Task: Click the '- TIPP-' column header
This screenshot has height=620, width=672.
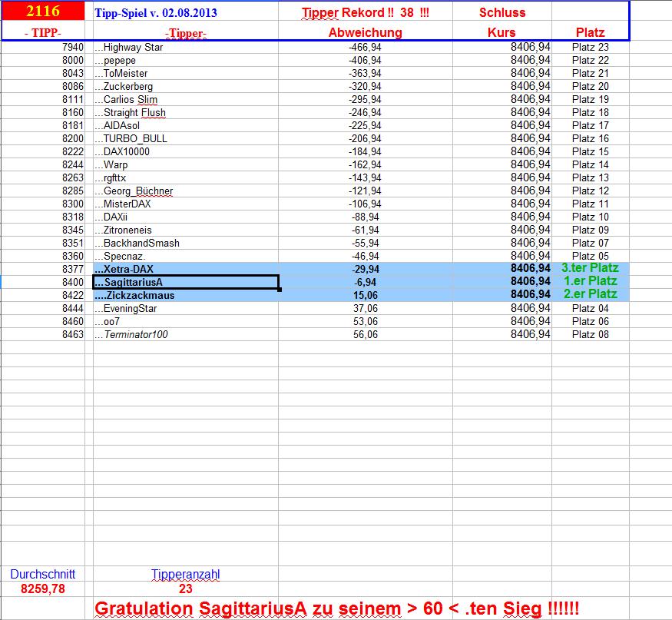Action: [x=43, y=32]
